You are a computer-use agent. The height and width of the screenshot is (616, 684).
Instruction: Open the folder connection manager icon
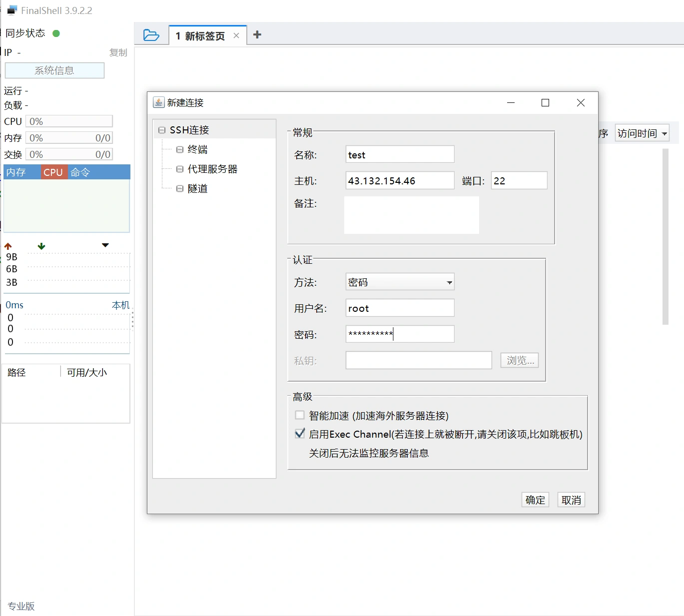click(151, 35)
